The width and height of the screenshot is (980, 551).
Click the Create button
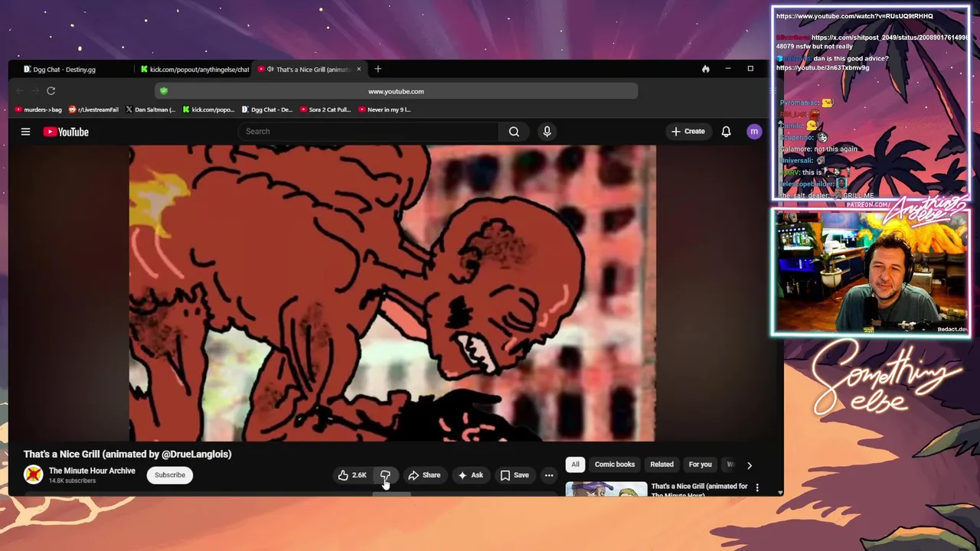tap(688, 132)
